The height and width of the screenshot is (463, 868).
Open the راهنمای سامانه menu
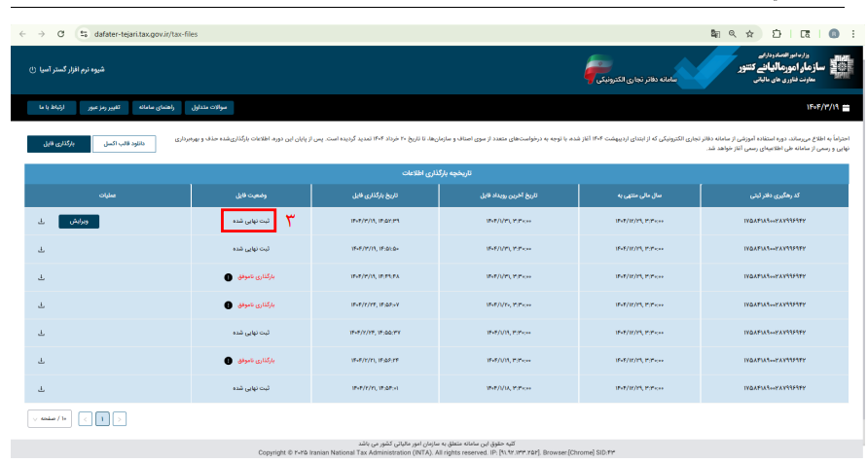[x=157, y=107]
